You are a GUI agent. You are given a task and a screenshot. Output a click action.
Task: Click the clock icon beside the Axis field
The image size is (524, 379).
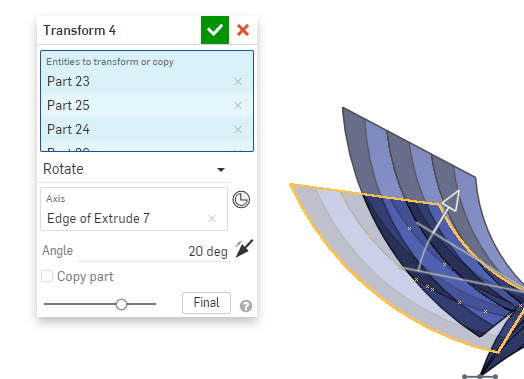[241, 200]
